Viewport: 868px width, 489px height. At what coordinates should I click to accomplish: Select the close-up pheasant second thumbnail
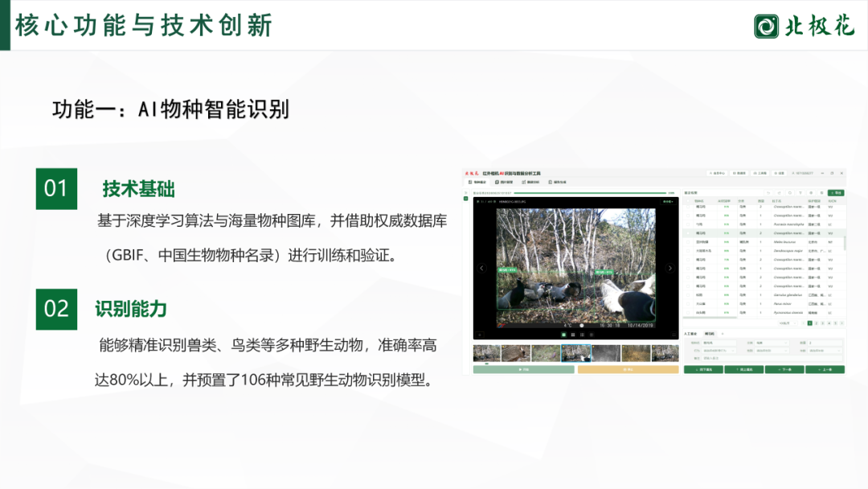click(515, 353)
